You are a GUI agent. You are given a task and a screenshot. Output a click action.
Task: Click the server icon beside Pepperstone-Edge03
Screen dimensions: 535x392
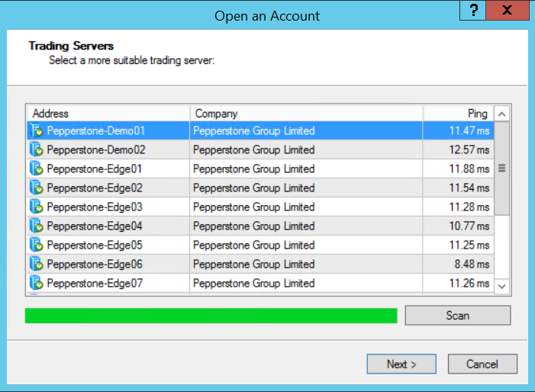(37, 207)
